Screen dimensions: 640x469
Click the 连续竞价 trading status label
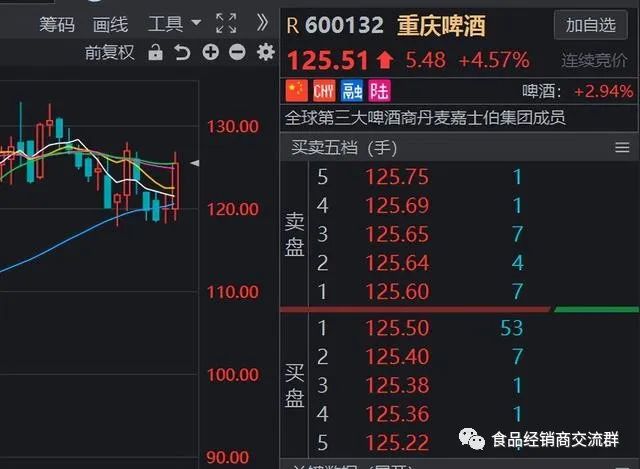point(594,60)
